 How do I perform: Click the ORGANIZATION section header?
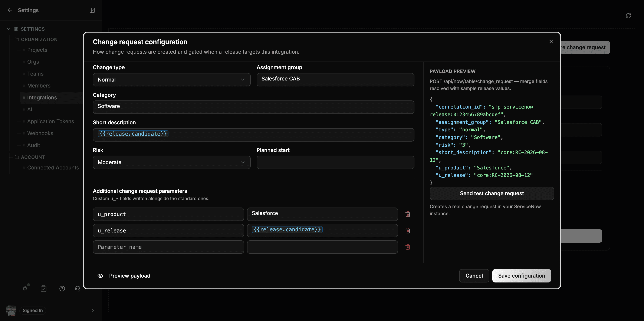(x=39, y=39)
